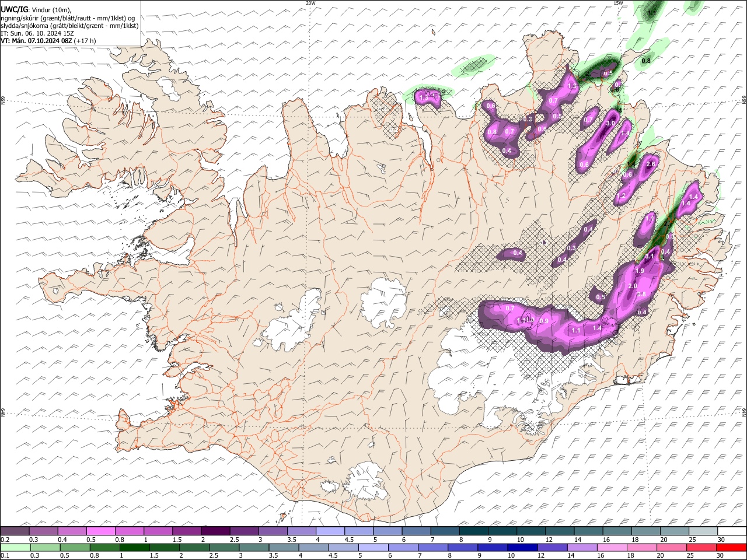
Task: Select bright red lower swatch after 30
Action: tap(732, 547)
